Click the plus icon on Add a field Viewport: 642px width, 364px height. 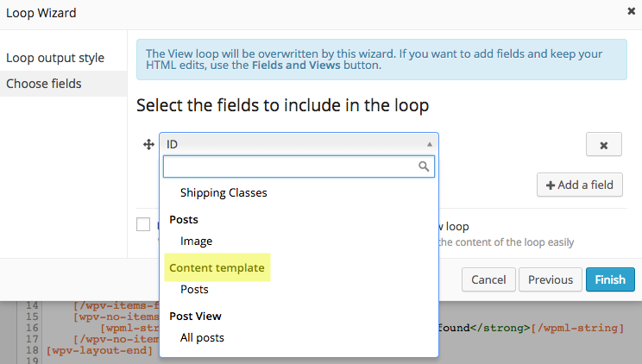tap(551, 185)
